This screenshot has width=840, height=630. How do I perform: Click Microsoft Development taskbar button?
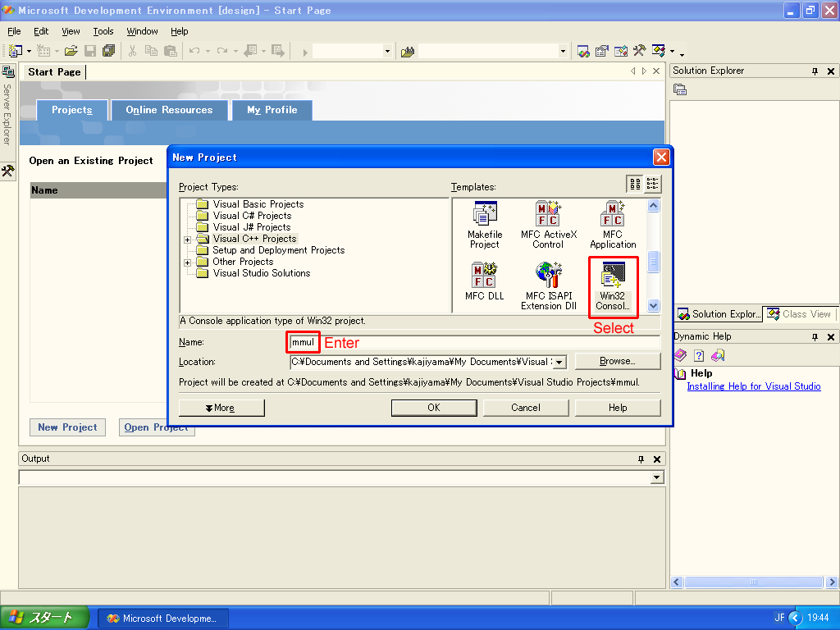(x=163, y=619)
